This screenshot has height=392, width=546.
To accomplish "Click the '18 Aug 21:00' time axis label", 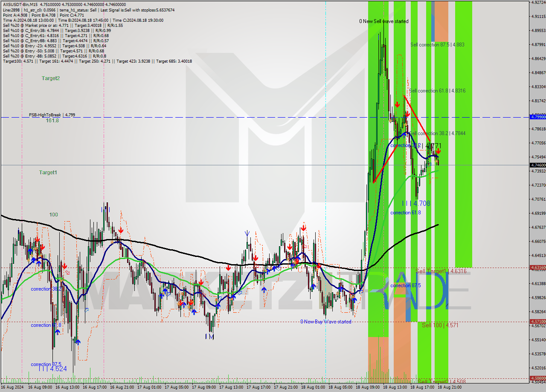I will coord(449,388).
